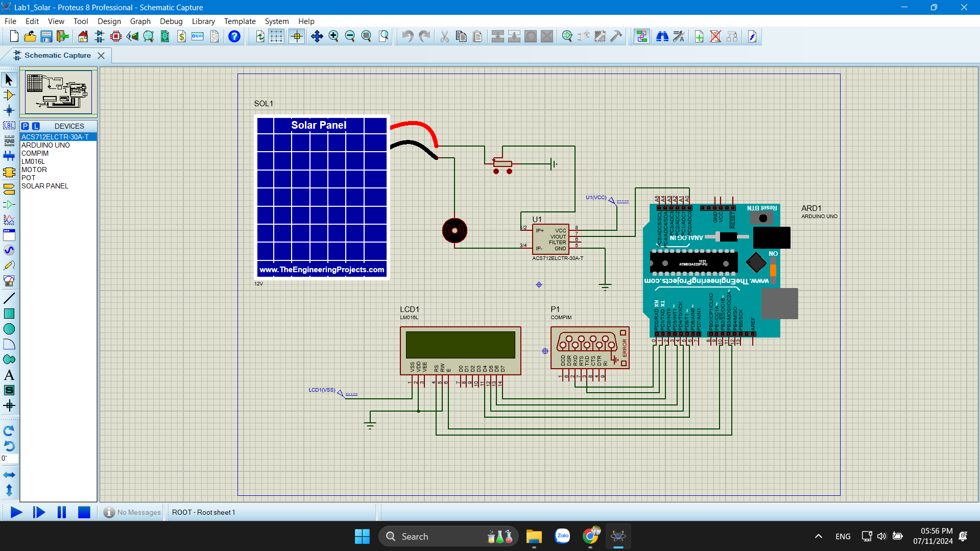Image resolution: width=980 pixels, height=551 pixels.
Task: Click the Copy to clipboard icon
Action: coord(461,36)
